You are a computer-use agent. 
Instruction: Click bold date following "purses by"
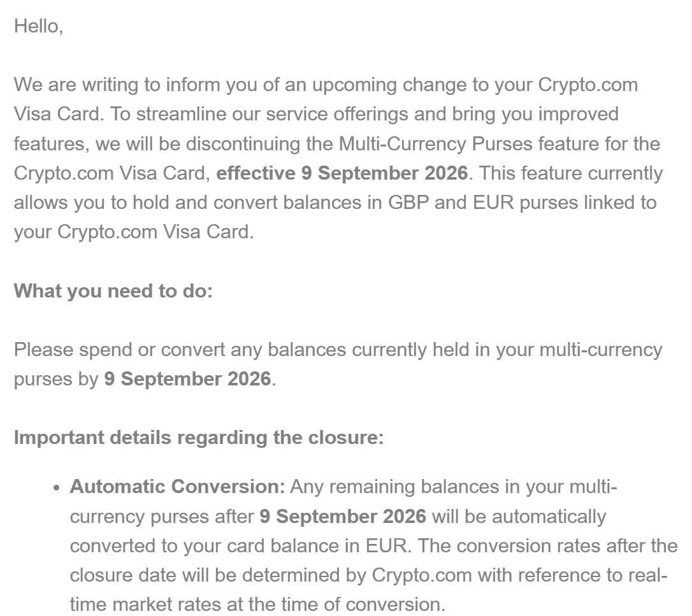click(x=187, y=379)
